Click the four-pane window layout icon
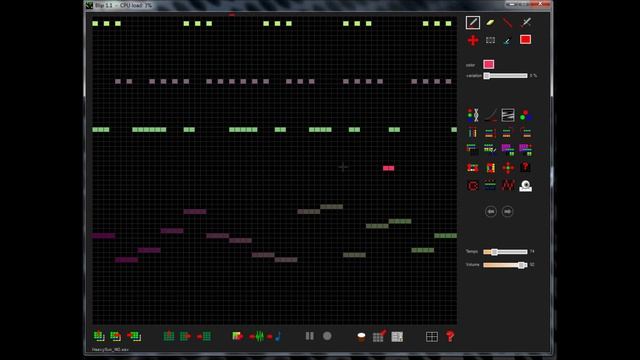640x360 pixels. tap(431, 336)
